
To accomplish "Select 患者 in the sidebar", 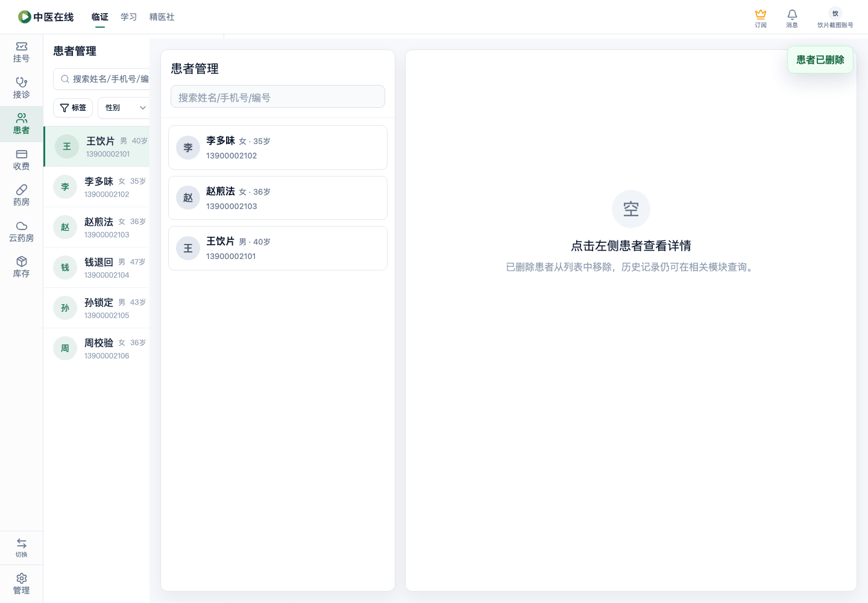I will click(22, 124).
